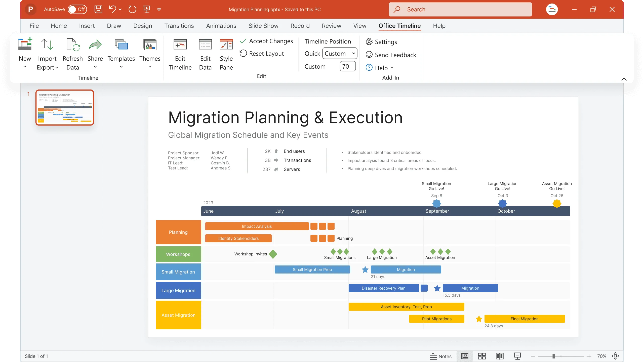Collapse the ribbon with the chevron

pyautogui.click(x=624, y=79)
